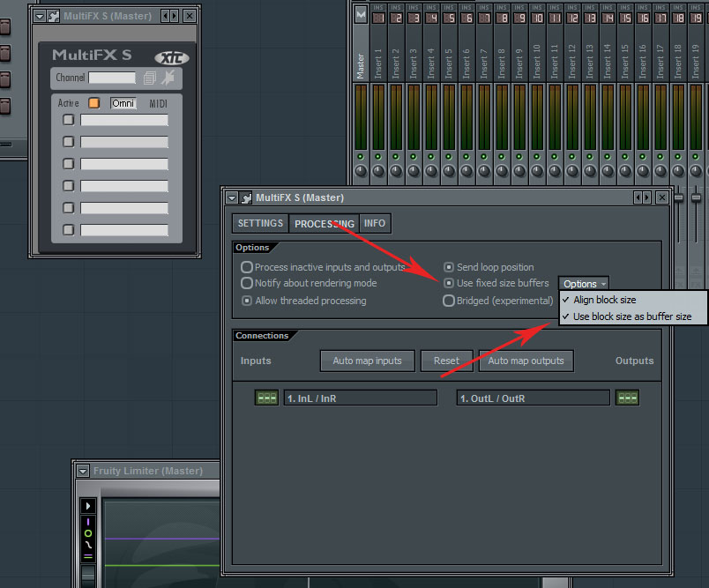Check the fourth effect slot checkbox
709x588 pixels.
(68, 186)
